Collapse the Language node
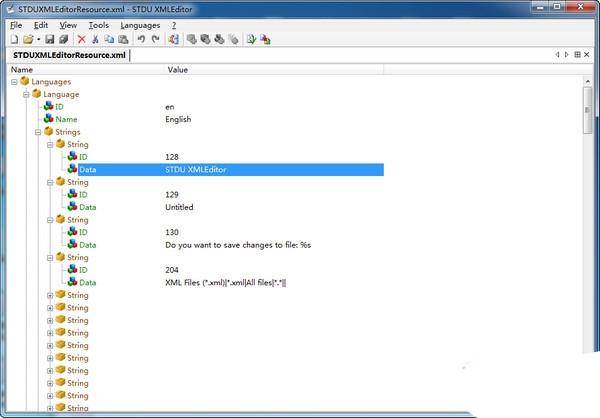This screenshot has width=600, height=418. coord(26,95)
